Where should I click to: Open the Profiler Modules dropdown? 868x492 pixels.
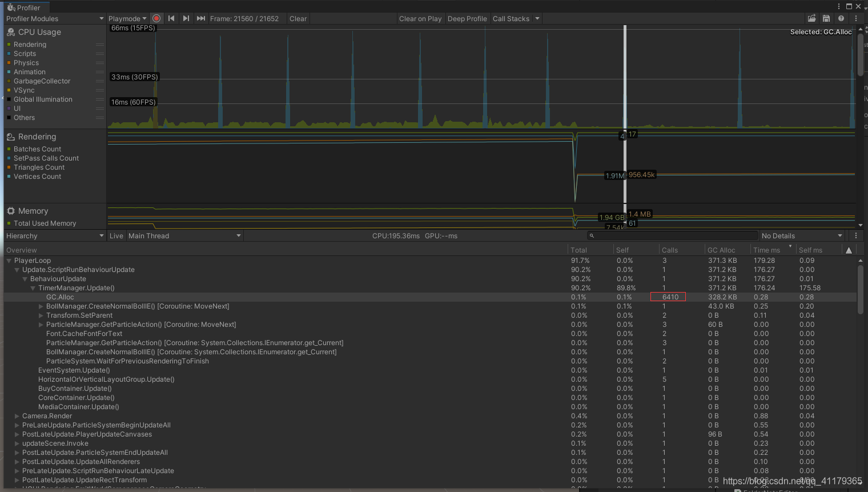click(55, 18)
